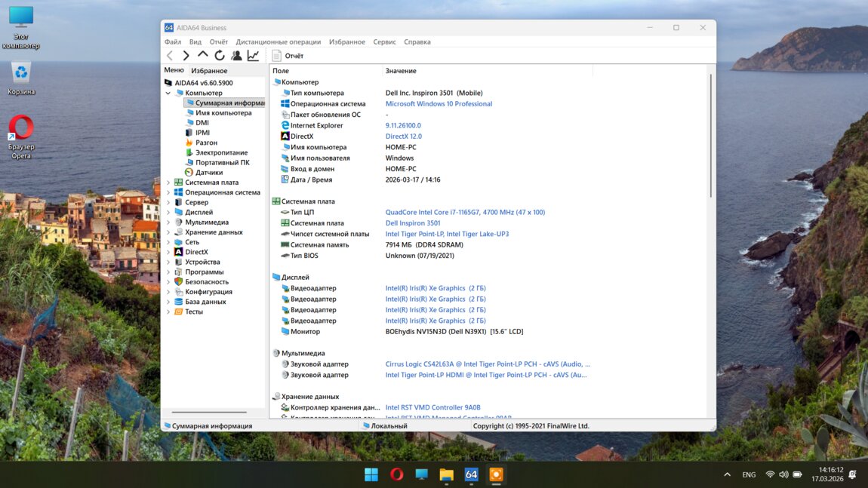
Task: Open the Дистанционные операции menu
Action: [278, 42]
